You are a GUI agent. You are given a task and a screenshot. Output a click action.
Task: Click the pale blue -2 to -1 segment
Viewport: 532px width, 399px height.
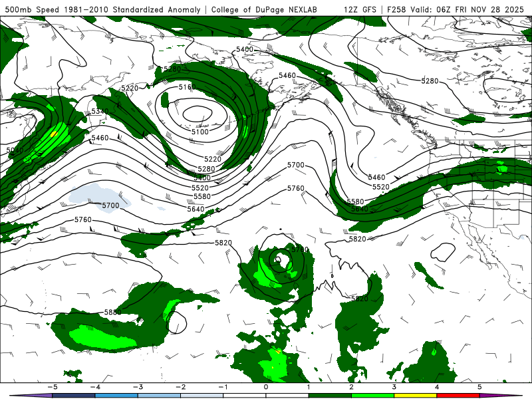202,396
